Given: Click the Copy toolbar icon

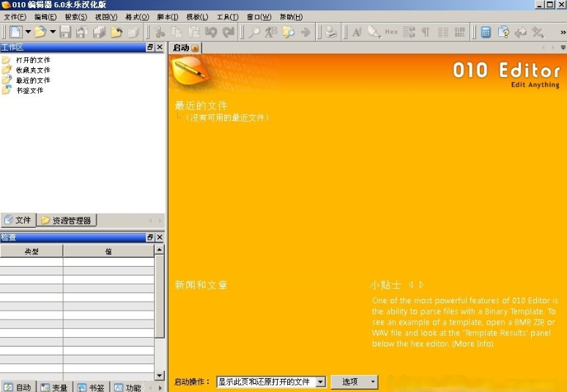Looking at the screenshot, I should (177, 32).
